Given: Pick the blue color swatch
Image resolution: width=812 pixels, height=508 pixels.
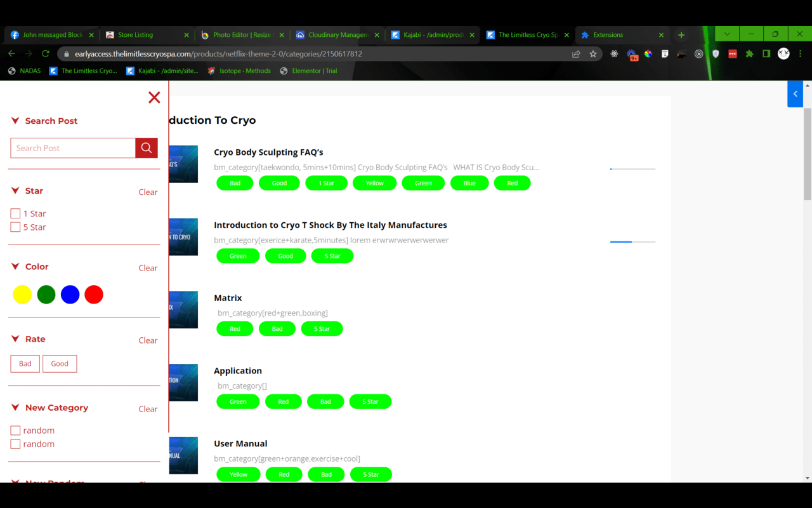Looking at the screenshot, I should tap(70, 295).
